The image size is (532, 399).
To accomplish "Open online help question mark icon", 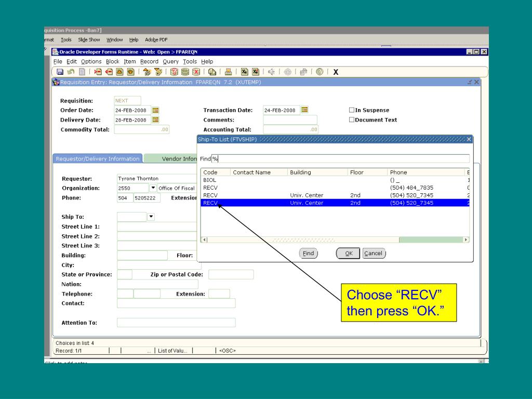I will 320,72.
